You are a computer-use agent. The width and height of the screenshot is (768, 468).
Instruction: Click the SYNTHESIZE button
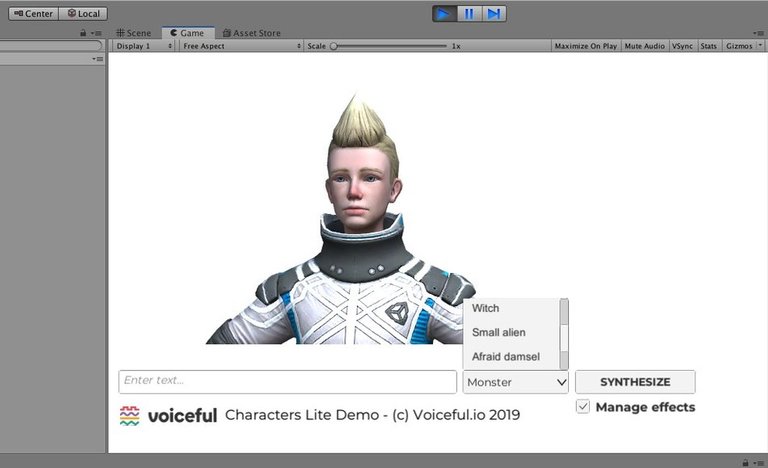click(635, 382)
